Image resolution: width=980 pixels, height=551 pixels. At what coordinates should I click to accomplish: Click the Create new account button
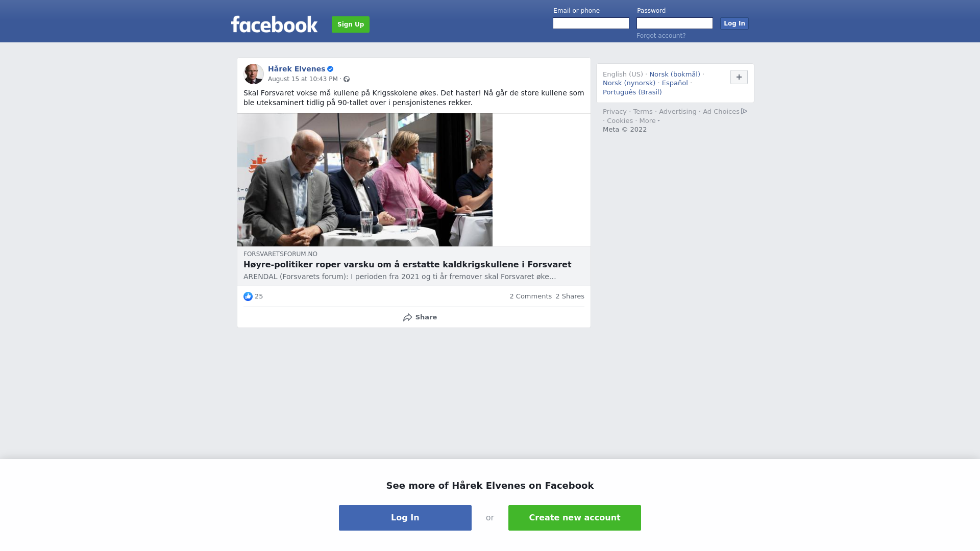click(x=575, y=518)
